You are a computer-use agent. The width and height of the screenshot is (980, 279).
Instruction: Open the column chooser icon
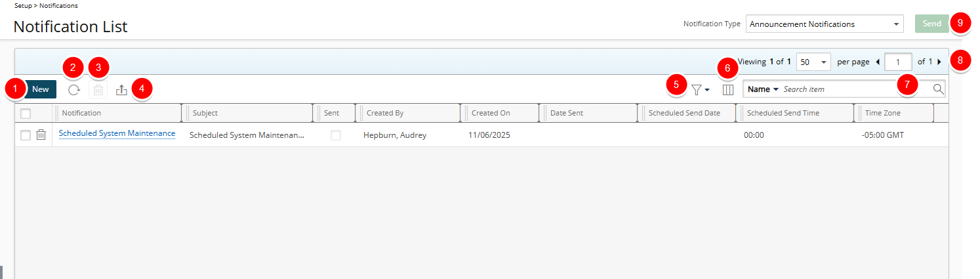point(727,90)
